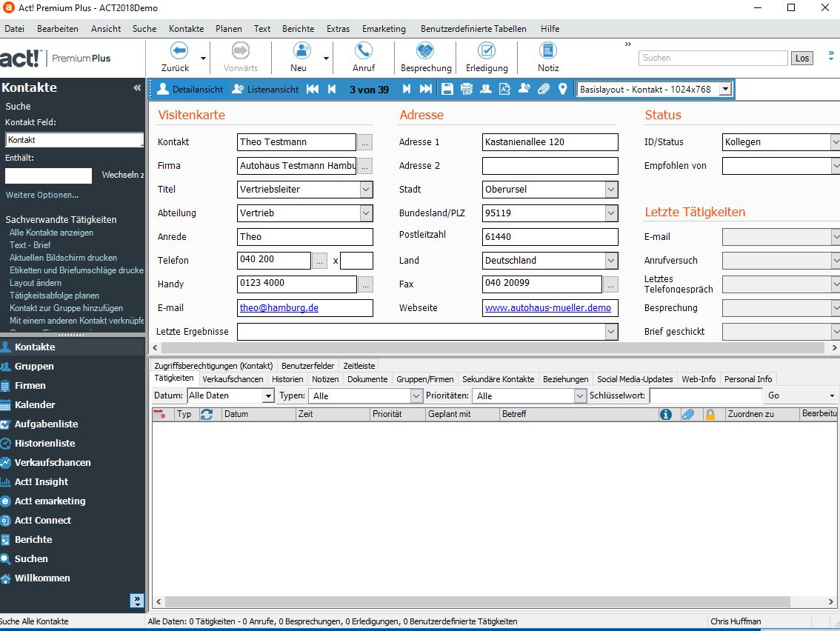Viewport: 840px width, 631px height.
Task: Go to previous contact record
Action: [332, 90]
